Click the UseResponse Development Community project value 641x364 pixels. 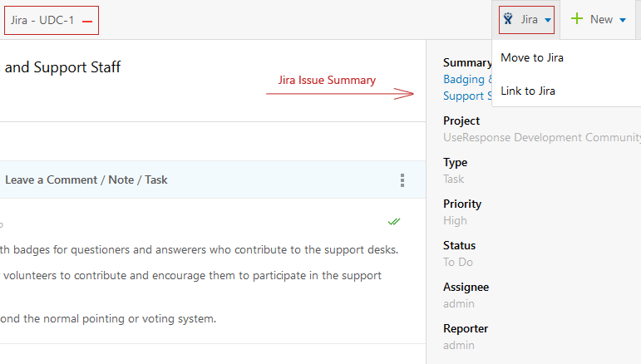pyautogui.click(x=541, y=137)
